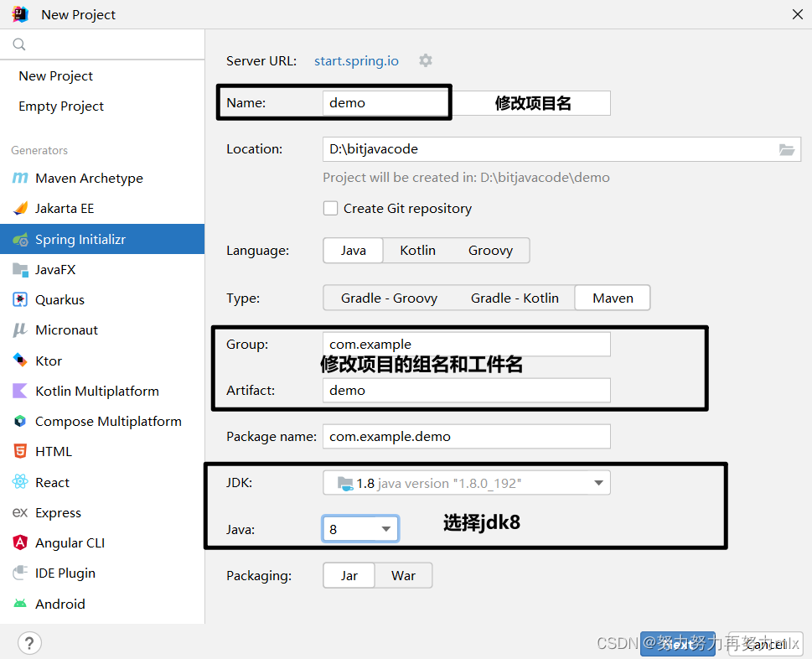Select JavaFX generator entry
This screenshot has height=659, width=812.
pos(102,269)
